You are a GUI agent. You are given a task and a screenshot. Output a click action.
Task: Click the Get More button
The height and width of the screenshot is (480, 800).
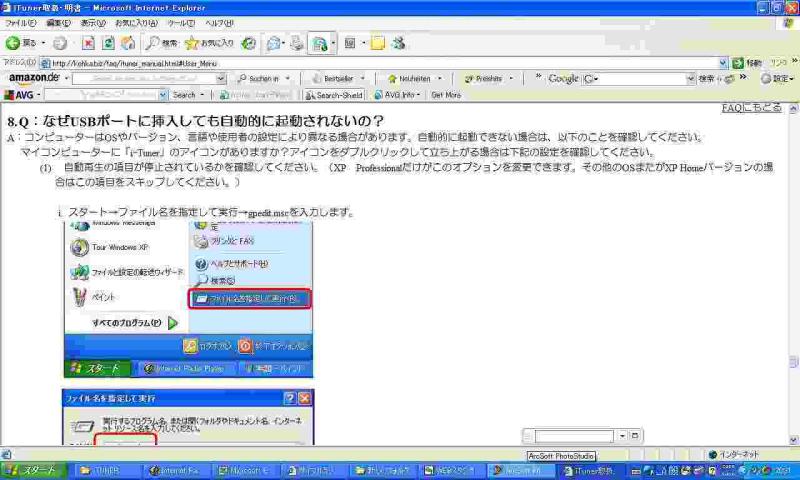tap(446, 95)
